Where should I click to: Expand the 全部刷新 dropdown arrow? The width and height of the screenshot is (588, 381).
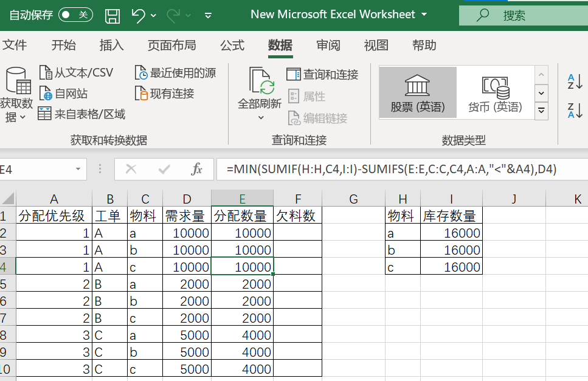pos(261,118)
